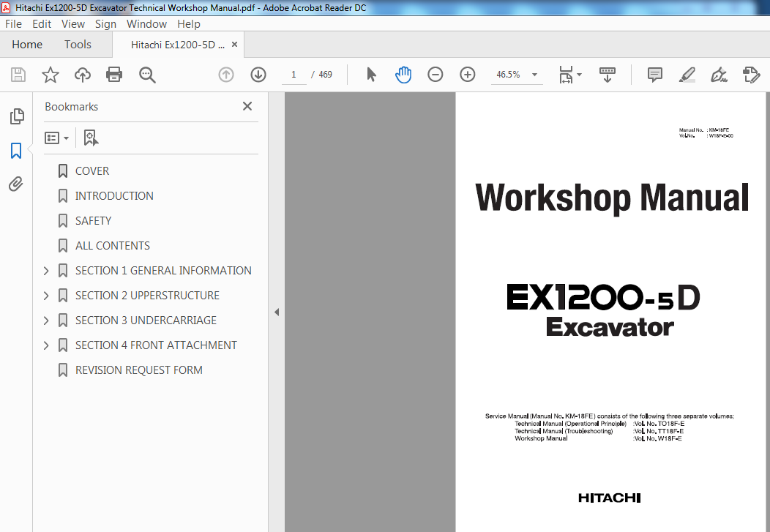Close the Hitachi Ex1200-5D document tab

(235, 44)
